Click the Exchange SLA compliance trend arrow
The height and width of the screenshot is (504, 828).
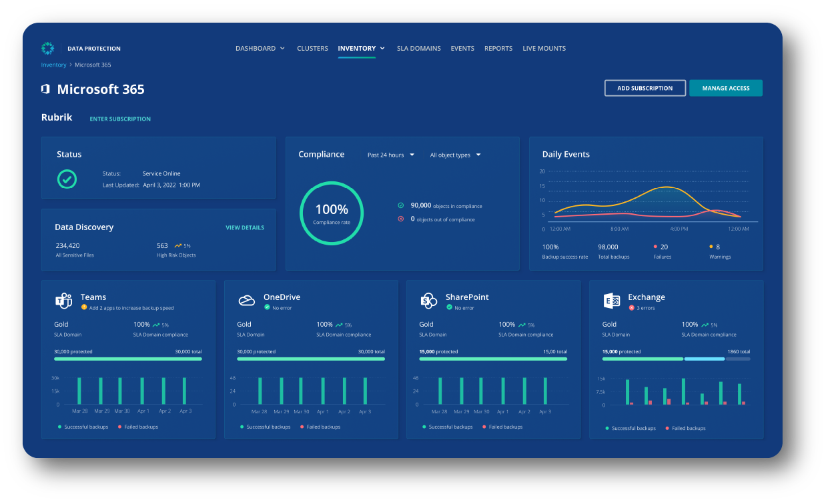(704, 325)
